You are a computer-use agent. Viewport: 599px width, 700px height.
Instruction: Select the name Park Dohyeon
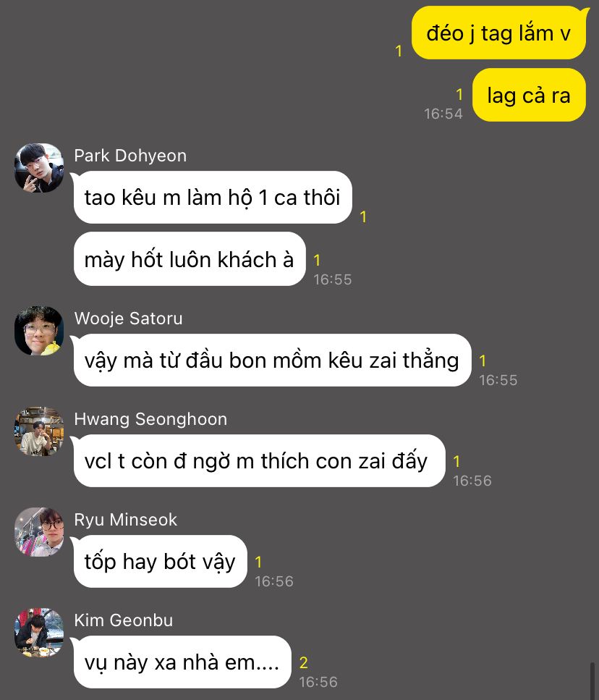point(130,156)
